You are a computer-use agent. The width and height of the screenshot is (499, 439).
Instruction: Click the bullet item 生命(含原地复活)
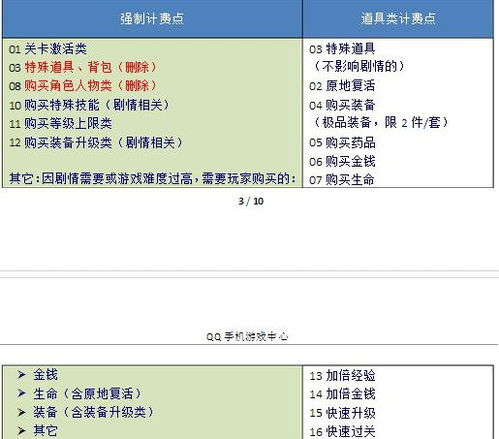coord(87,394)
